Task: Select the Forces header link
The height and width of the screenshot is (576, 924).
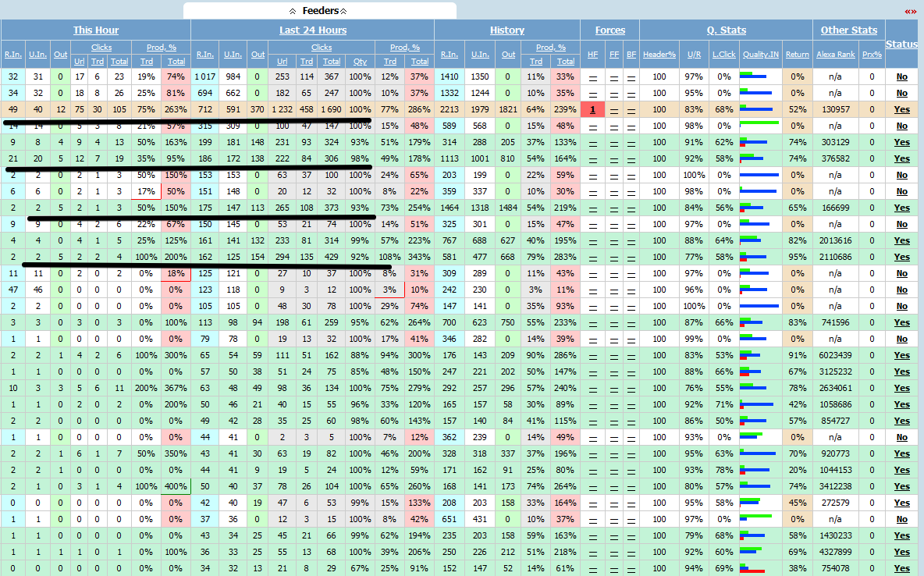Action: (x=610, y=30)
